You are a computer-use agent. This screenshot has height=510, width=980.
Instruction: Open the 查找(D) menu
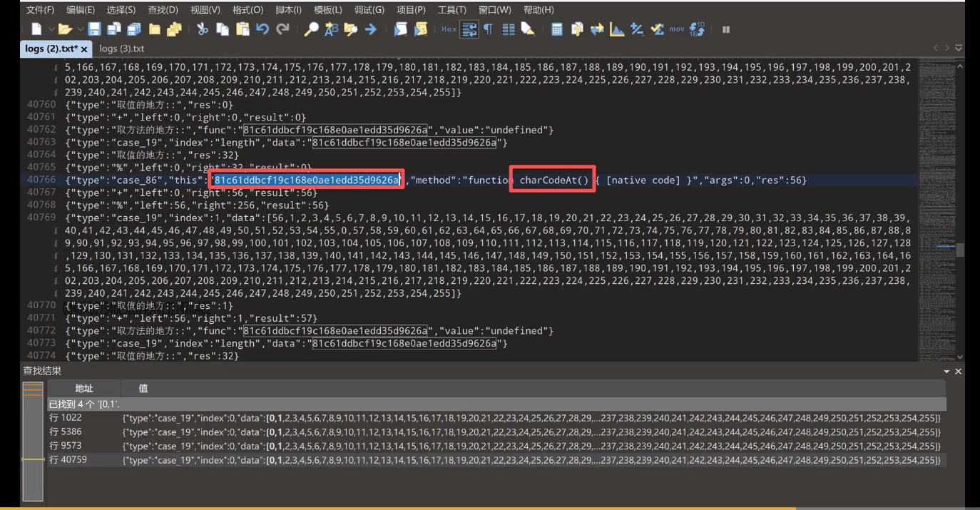pyautogui.click(x=163, y=10)
